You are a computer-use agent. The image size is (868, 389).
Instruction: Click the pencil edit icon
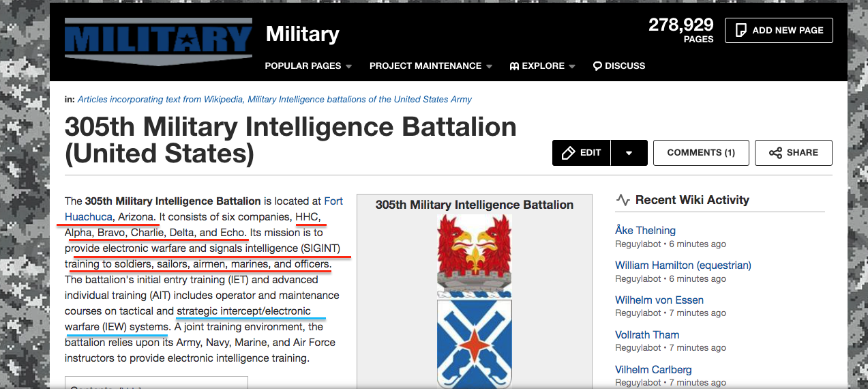tap(568, 153)
